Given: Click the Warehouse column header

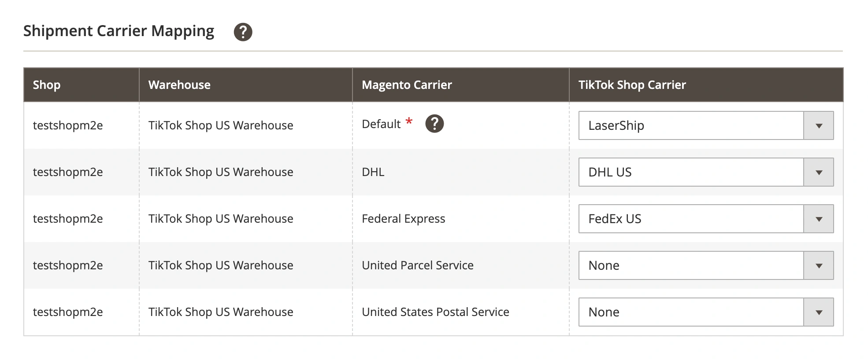Looking at the screenshot, I should pos(179,85).
